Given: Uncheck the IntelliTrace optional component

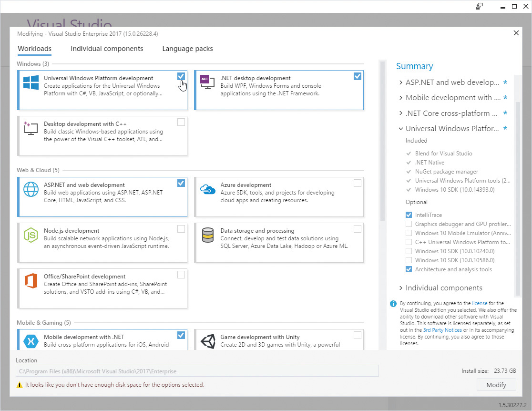Looking at the screenshot, I should 409,215.
